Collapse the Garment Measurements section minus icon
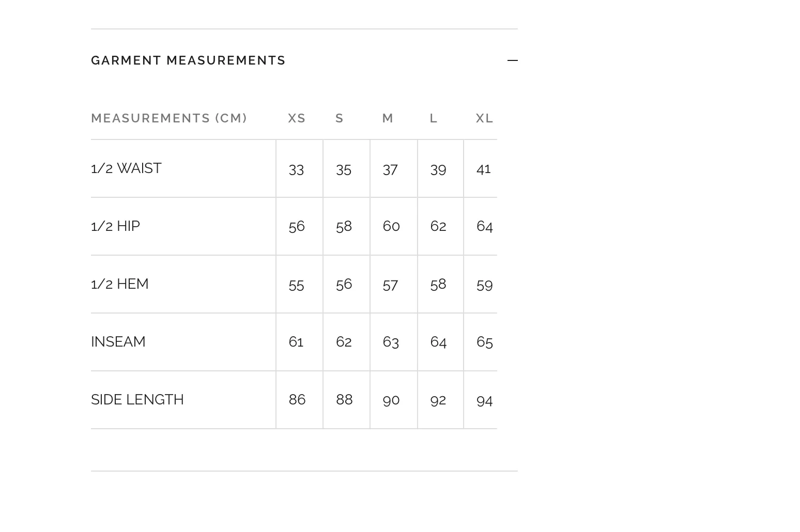Screen dimensions: 800x532 [x=512, y=60]
